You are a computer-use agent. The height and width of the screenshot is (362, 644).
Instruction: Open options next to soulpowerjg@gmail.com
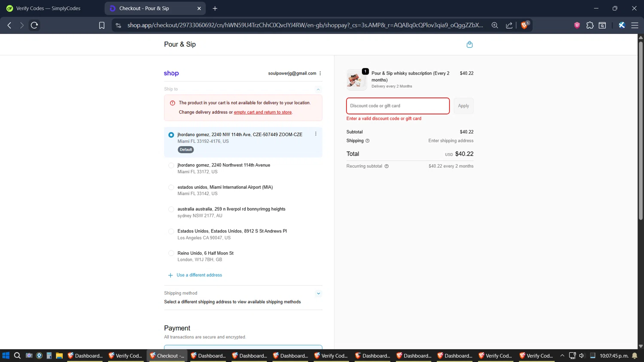coord(320,73)
